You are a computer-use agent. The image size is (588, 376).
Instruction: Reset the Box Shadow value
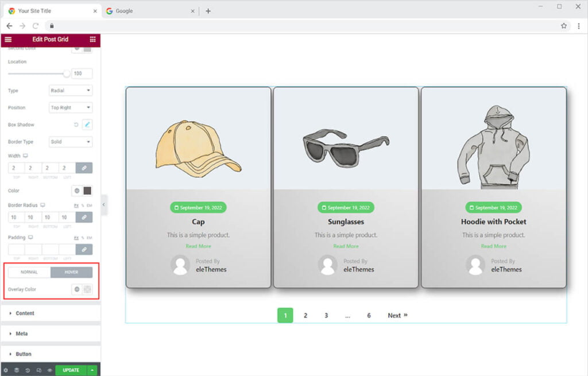(x=76, y=125)
